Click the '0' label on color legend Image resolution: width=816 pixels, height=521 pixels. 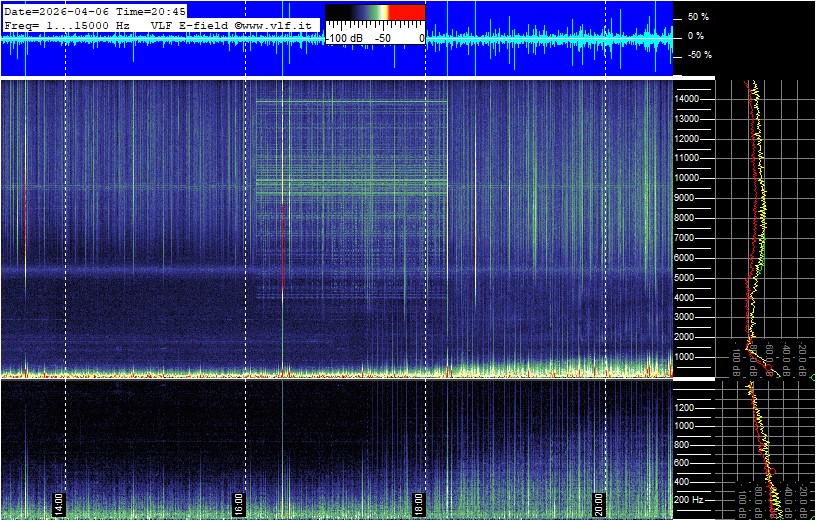click(x=422, y=38)
